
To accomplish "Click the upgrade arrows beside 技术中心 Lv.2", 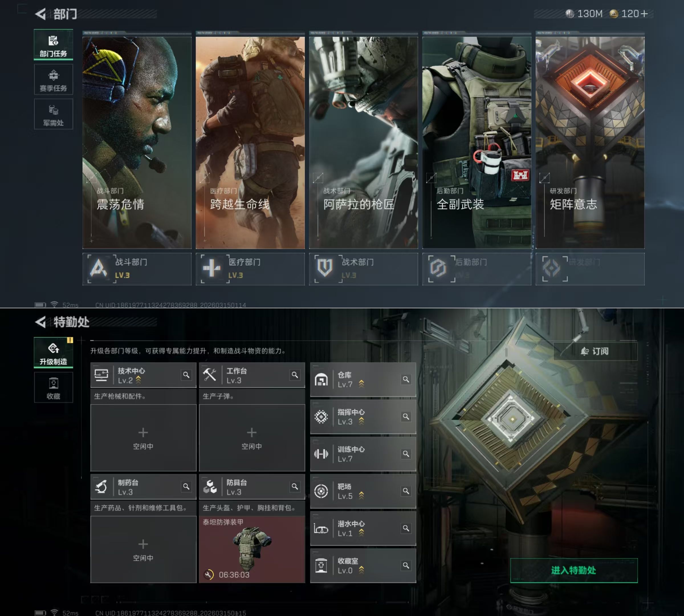I will click(138, 380).
